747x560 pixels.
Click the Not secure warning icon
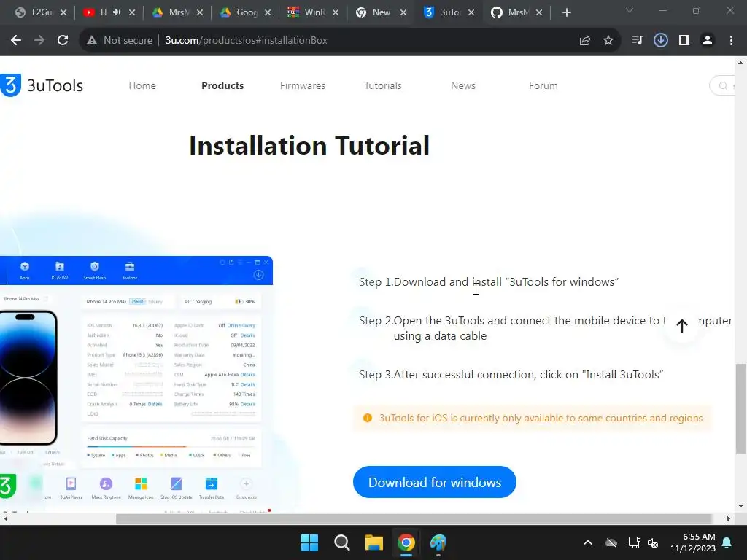92,41
